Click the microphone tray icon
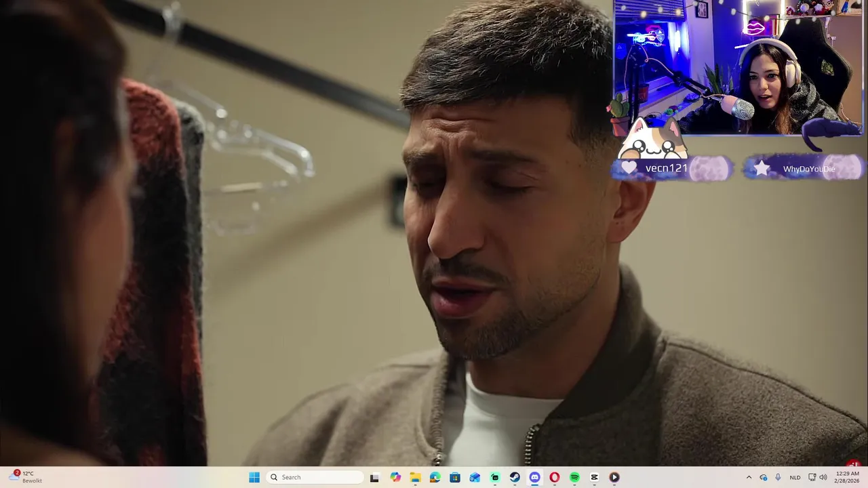 coord(778,477)
